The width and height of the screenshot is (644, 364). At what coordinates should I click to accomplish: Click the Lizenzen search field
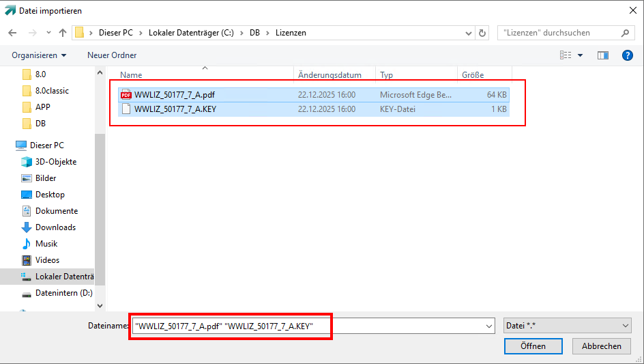[x=559, y=33]
